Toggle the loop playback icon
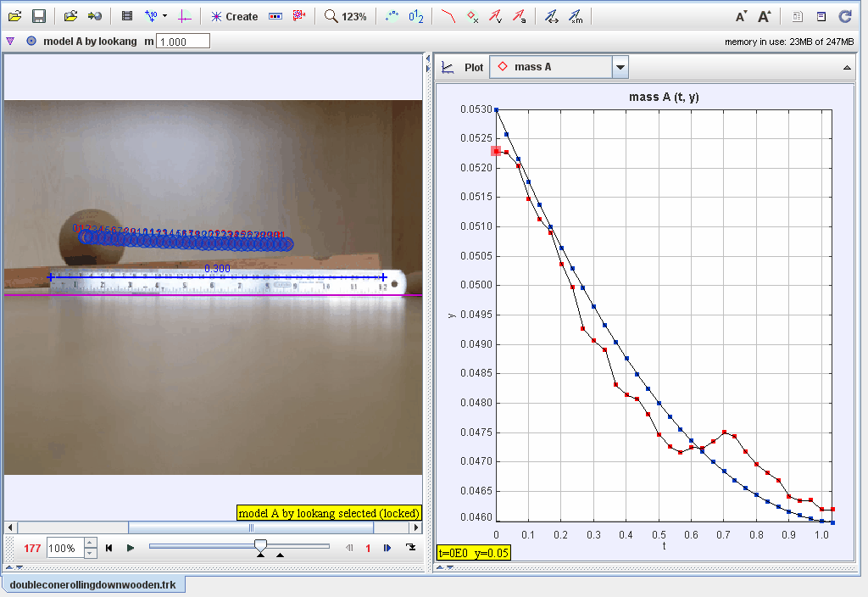 tap(410, 547)
